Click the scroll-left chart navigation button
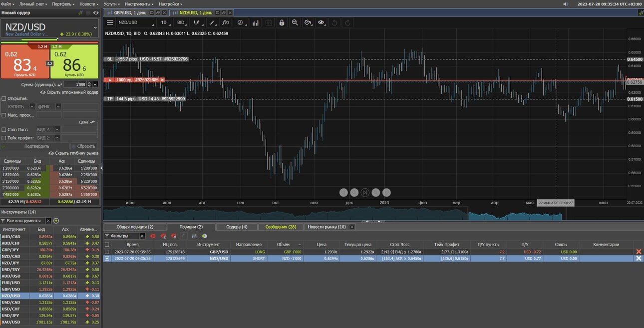This screenshot has height=328, width=644. tap(343, 192)
